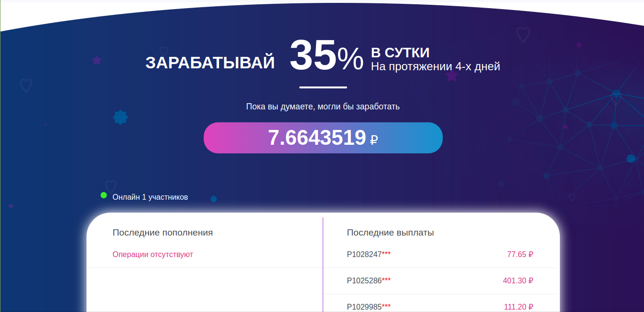This screenshot has width=644, height=312.
Task: Select the "Последние пополнения" heading
Action: 163,233
